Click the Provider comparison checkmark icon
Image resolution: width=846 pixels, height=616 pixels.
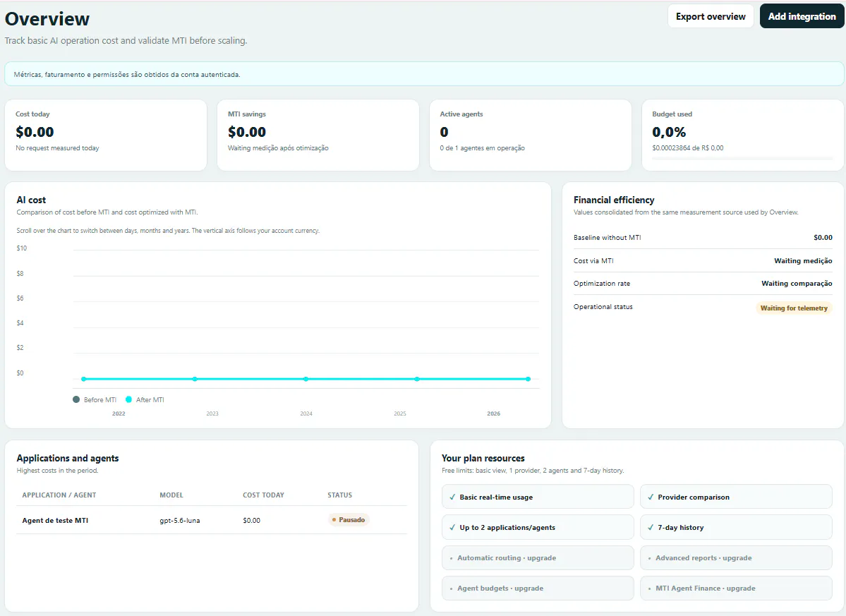click(651, 497)
